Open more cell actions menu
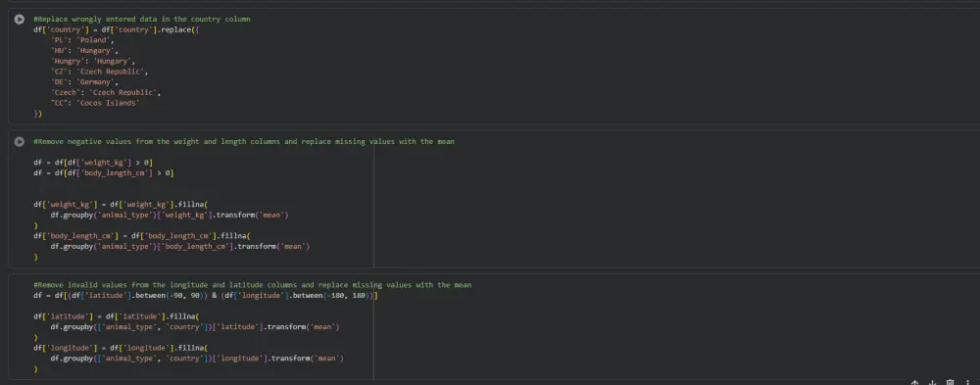The width and height of the screenshot is (980, 385). pos(968,382)
